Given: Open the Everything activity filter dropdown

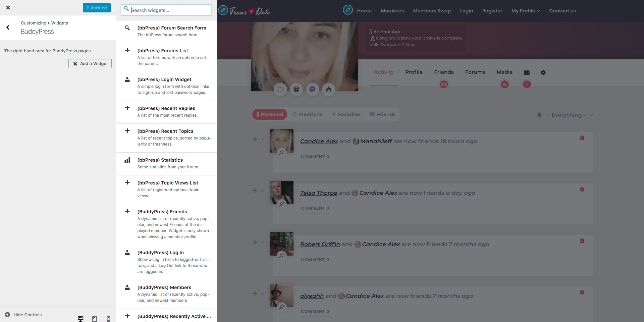Looking at the screenshot, I should [x=565, y=115].
